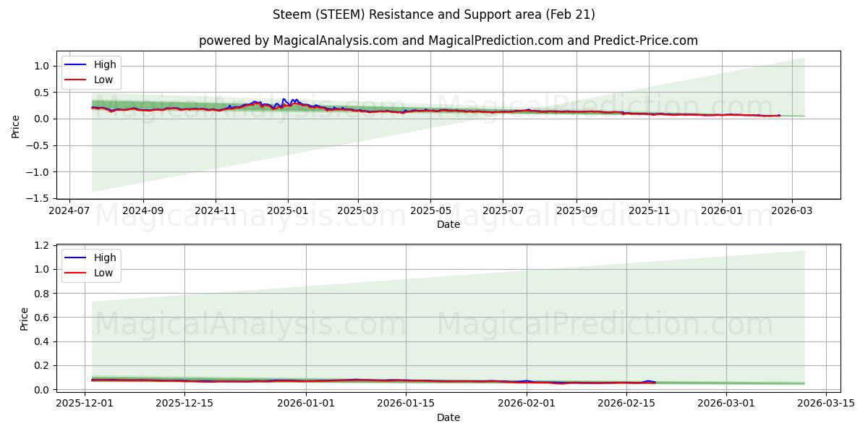Click the '2024-07' x-axis label
Image resolution: width=868 pixels, height=434 pixels.
(69, 211)
